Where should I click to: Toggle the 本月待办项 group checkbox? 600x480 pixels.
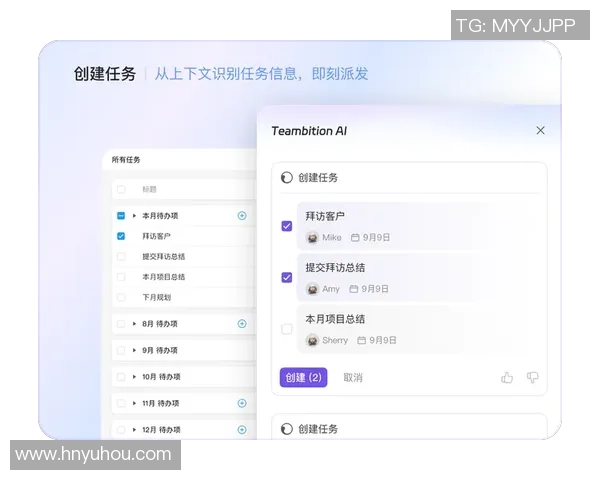[121, 216]
